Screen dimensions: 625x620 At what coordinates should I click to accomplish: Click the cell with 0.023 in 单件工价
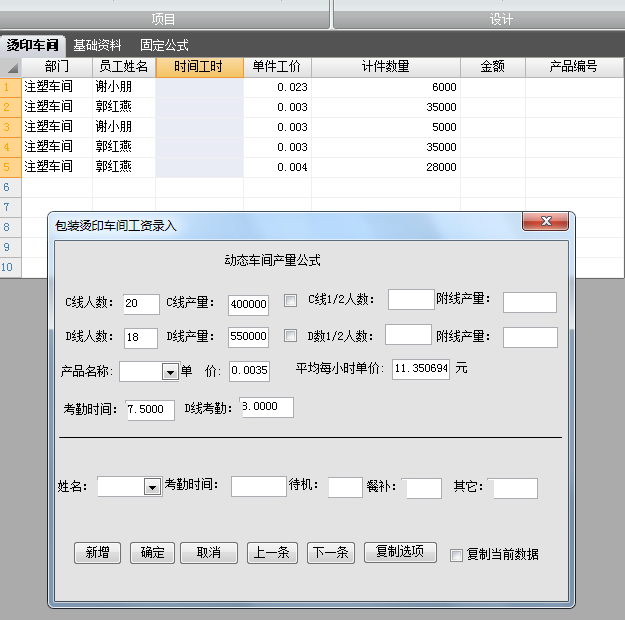[x=277, y=87]
